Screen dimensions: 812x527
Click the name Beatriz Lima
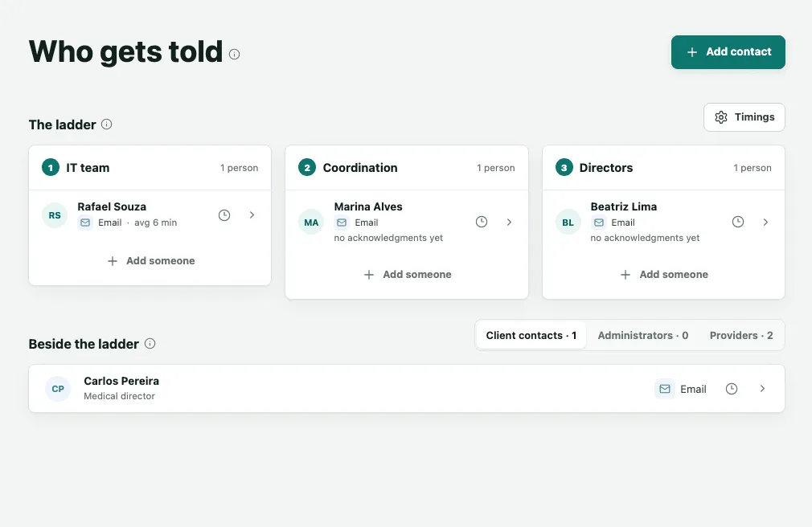tap(624, 206)
